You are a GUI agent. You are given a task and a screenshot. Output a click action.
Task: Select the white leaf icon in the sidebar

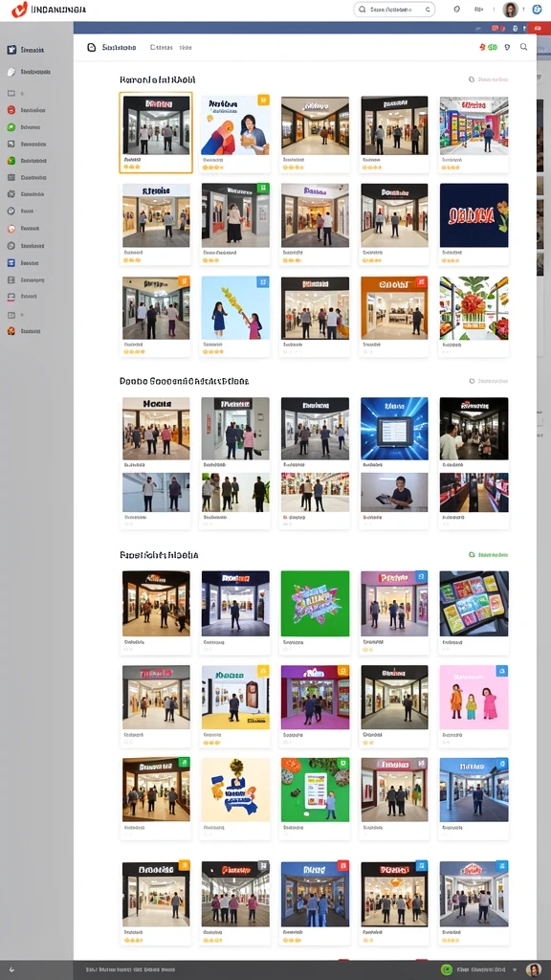11,72
